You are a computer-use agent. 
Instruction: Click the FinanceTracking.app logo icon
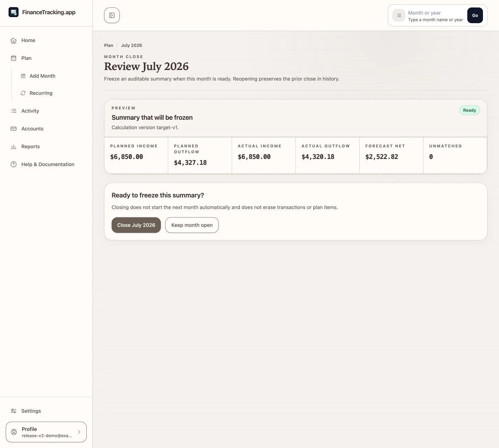point(14,12)
